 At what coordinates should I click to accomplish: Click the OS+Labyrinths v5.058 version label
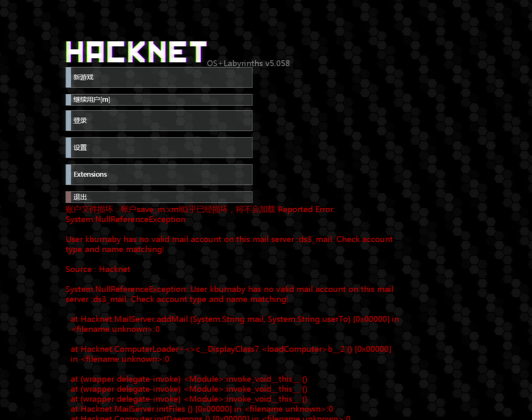click(x=248, y=63)
